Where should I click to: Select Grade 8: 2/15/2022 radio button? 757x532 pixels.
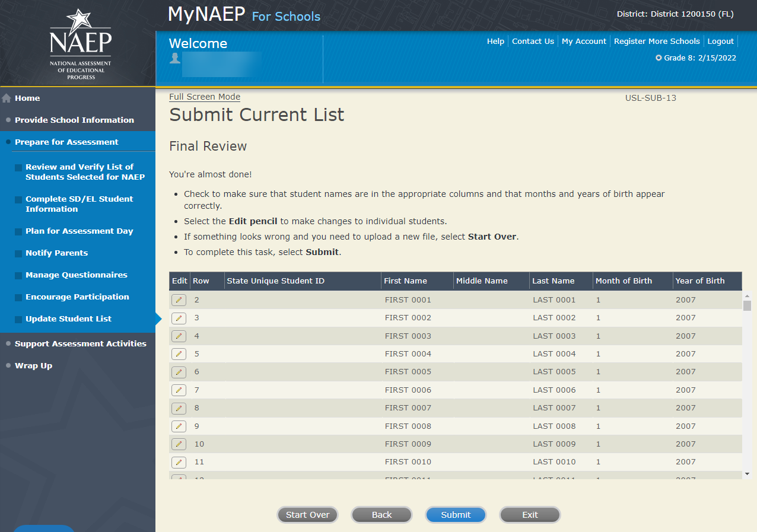click(x=659, y=58)
